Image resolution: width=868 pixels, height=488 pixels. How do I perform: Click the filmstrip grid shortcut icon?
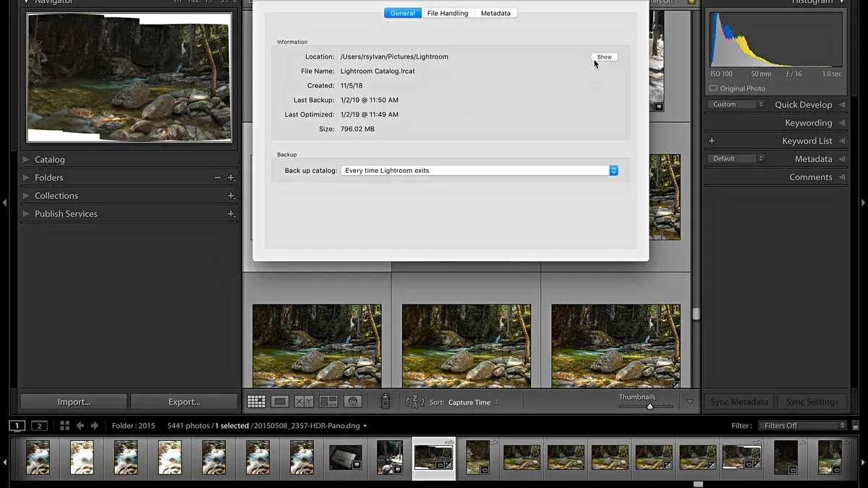coord(64,426)
